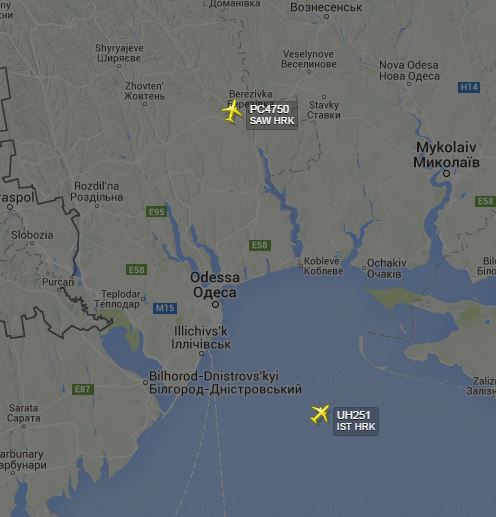Click the Slobozia town label

pos(32,235)
